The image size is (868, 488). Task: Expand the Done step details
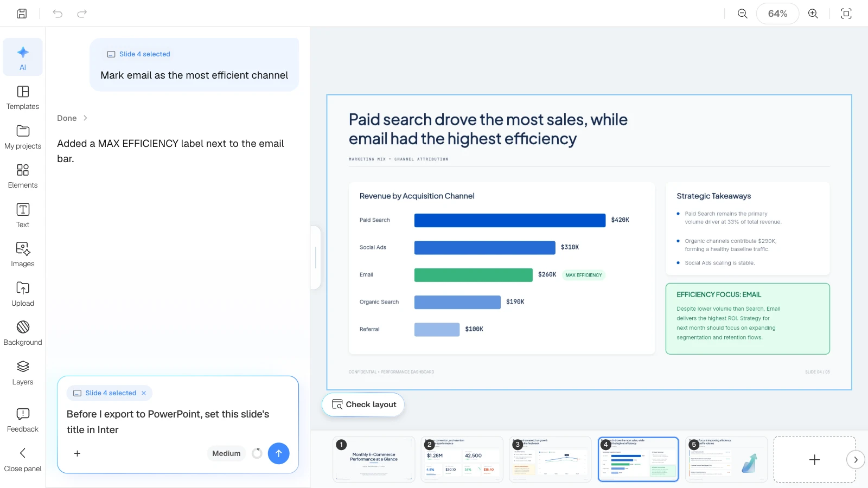click(73, 118)
